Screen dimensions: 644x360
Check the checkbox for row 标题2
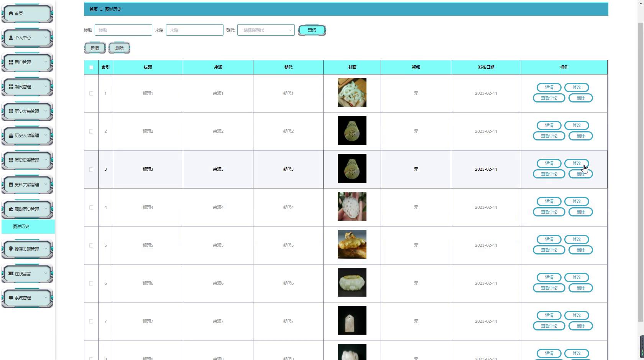tap(91, 131)
